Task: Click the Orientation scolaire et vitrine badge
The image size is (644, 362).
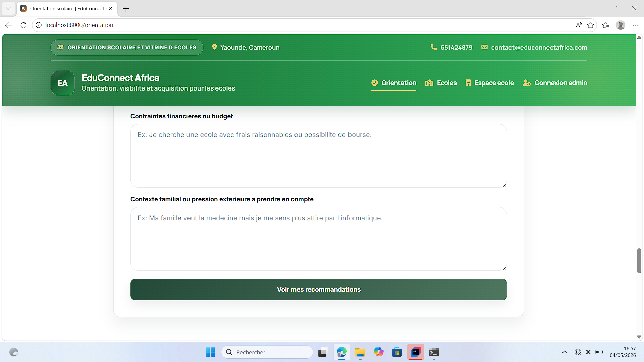Action: coord(127,47)
